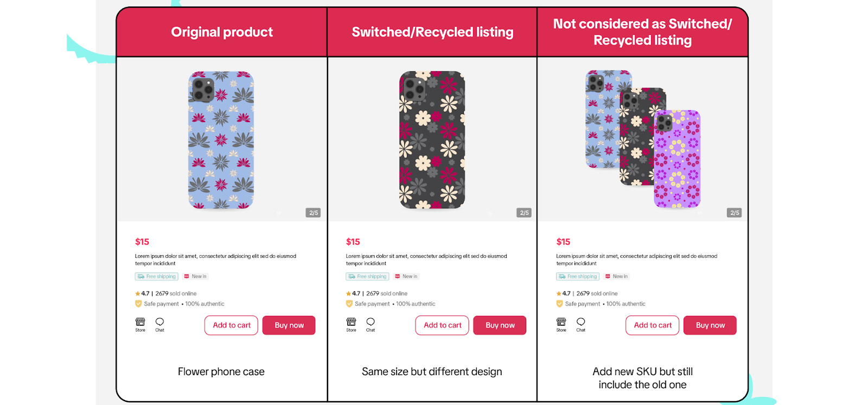The height and width of the screenshot is (405, 868).
Task: Click the Safe payment shield icon under Original product
Action: (x=138, y=303)
